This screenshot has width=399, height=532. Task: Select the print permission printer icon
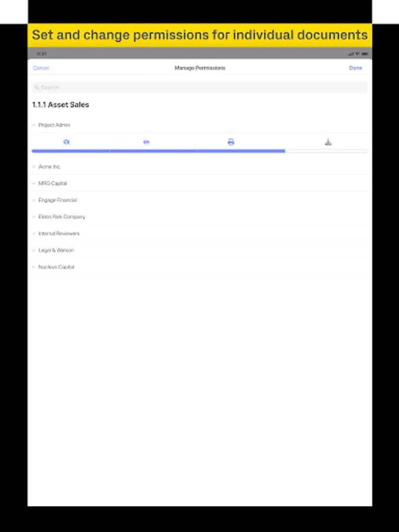[231, 142]
